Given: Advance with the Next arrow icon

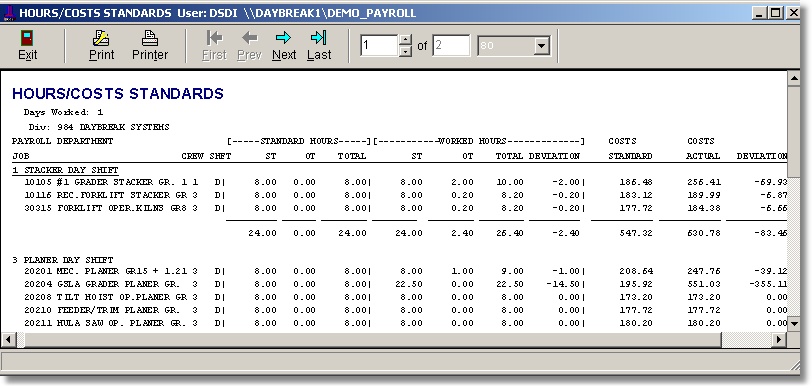Looking at the screenshot, I should click(x=283, y=37).
